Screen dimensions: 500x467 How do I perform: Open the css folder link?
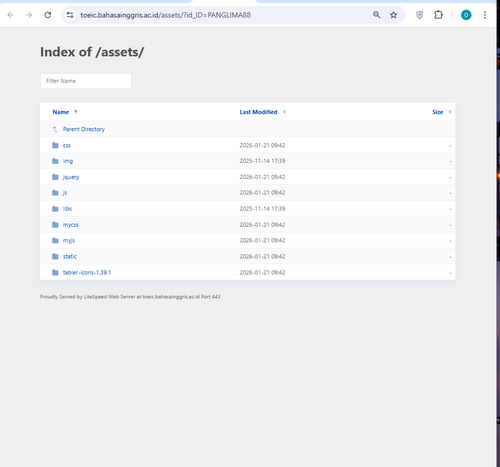(67, 145)
